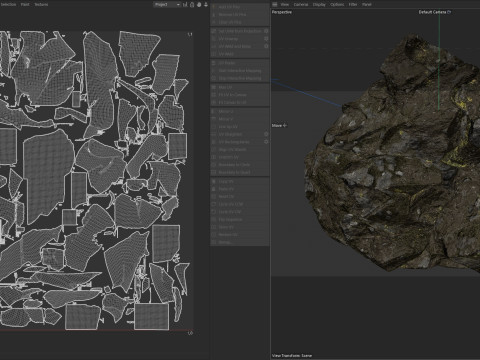Click the Copy UV icon
This screenshot has height=360, width=480.
[x=214, y=181]
